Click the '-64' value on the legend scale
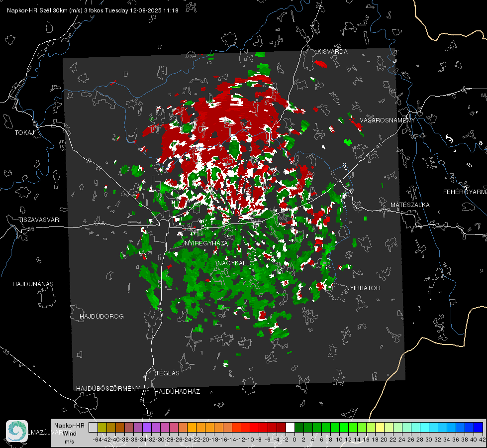 click(97, 440)
